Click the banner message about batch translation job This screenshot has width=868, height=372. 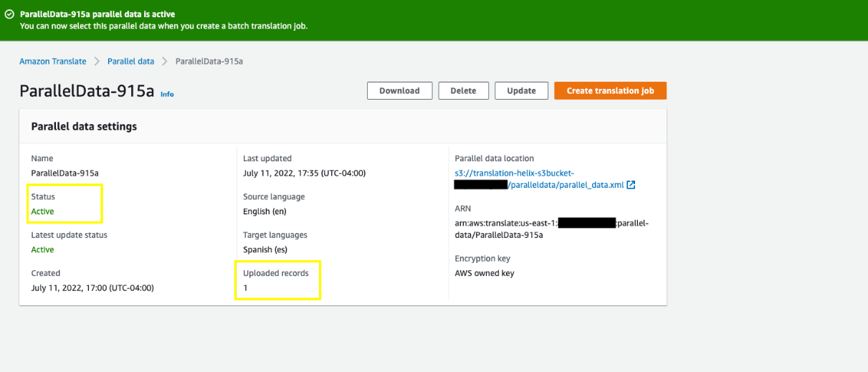click(163, 27)
